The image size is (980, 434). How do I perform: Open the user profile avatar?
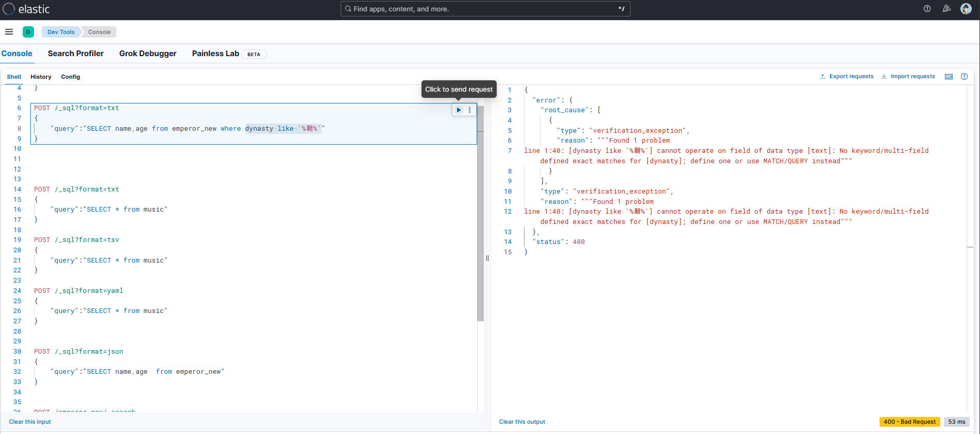point(966,9)
